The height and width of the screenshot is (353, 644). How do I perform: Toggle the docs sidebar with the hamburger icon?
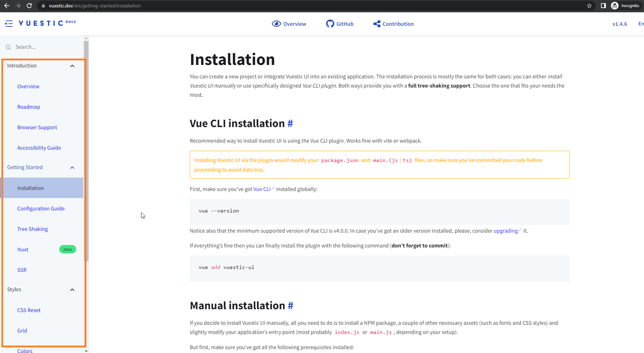click(x=9, y=23)
